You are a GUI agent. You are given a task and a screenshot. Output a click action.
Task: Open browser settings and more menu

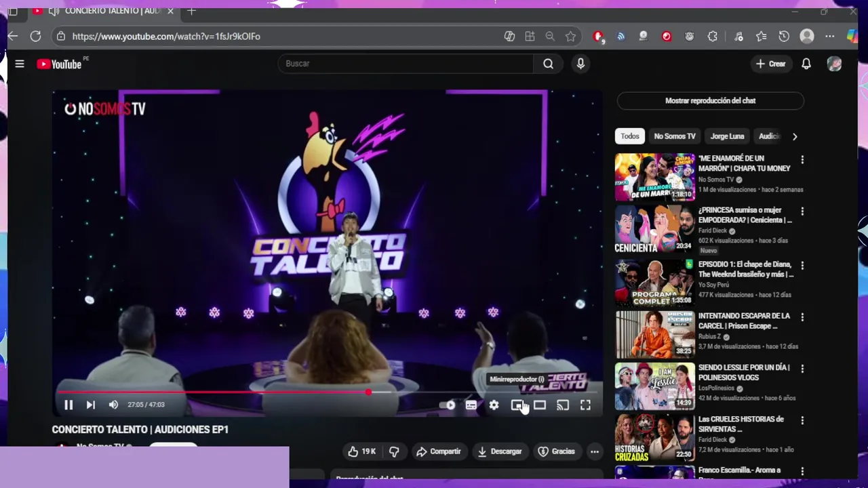(x=830, y=37)
